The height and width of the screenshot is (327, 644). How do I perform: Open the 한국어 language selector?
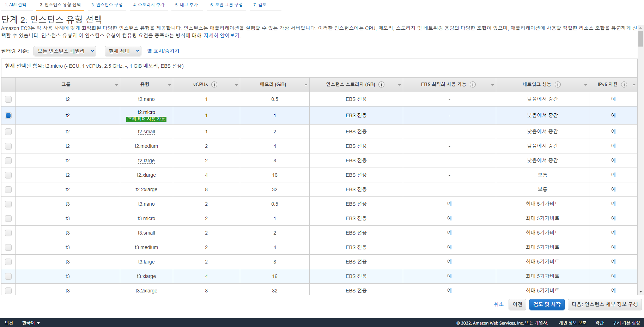31,323
